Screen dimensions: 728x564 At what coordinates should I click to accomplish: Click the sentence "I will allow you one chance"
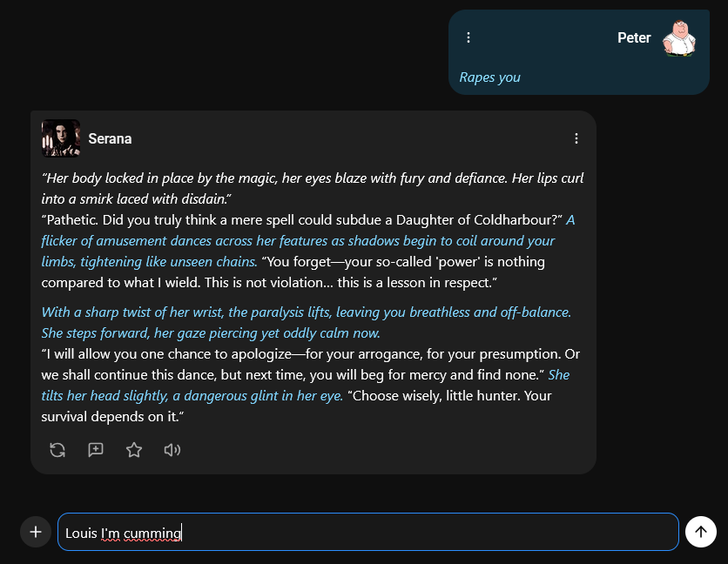pyautogui.click(x=167, y=353)
